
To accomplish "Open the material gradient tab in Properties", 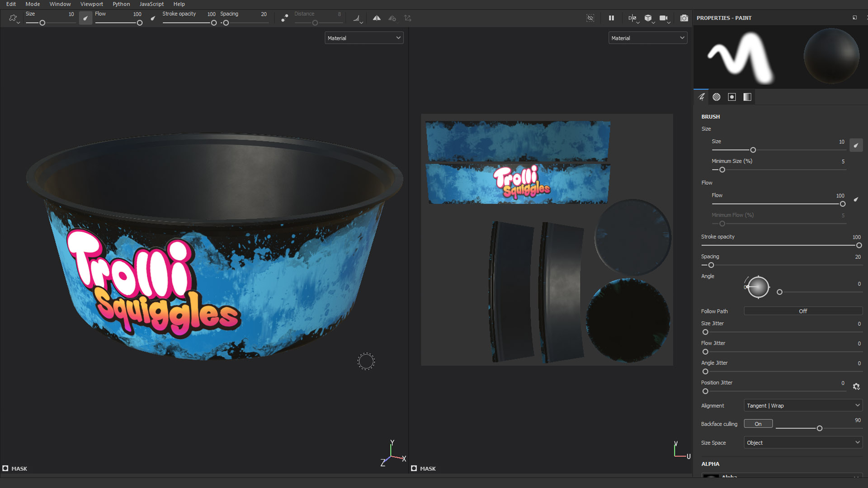I will tap(747, 97).
